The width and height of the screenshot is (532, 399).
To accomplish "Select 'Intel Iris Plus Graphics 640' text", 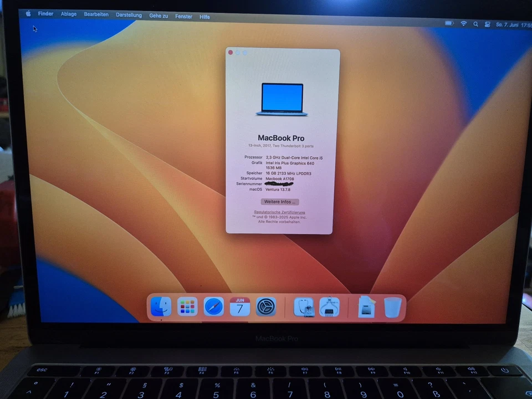I will pos(290,163).
